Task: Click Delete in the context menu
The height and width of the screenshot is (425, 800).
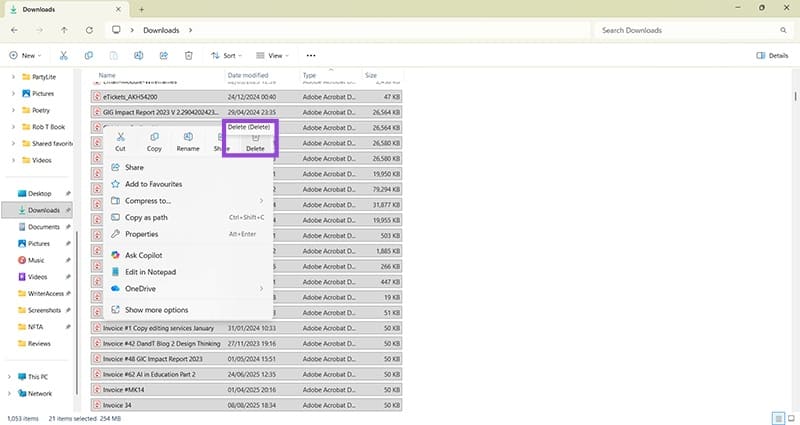Action: tap(255, 143)
